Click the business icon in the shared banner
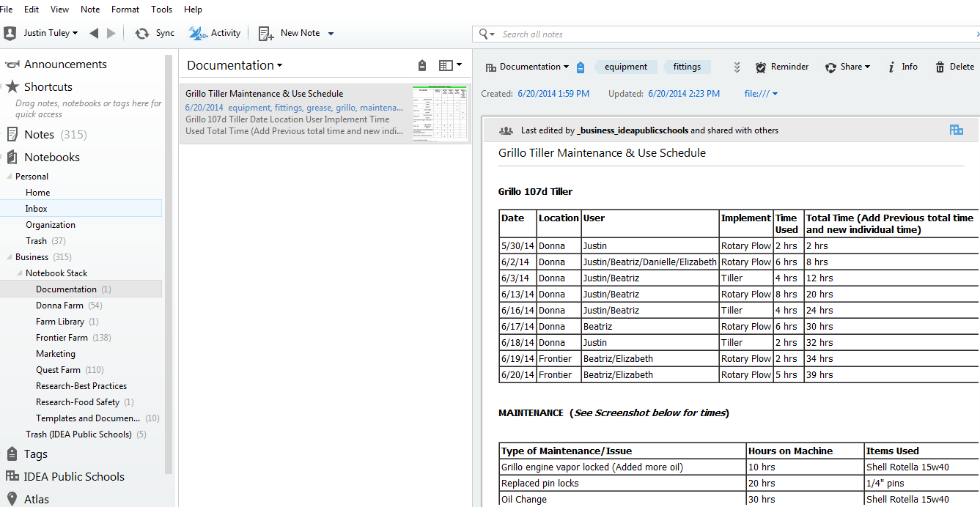The height and width of the screenshot is (507, 980). 956,130
